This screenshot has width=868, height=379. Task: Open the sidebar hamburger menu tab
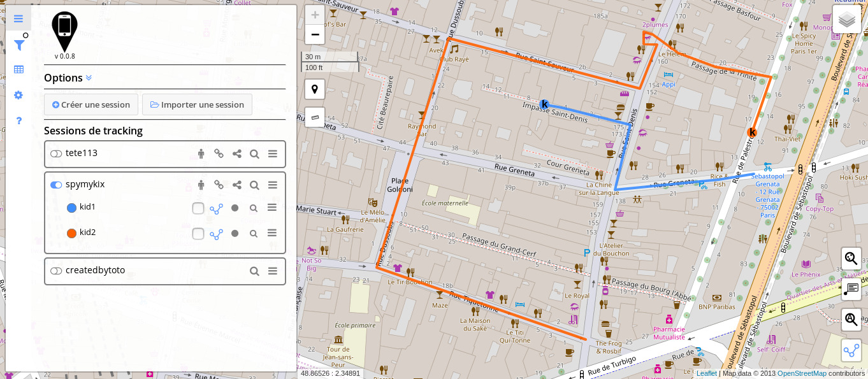tap(18, 18)
